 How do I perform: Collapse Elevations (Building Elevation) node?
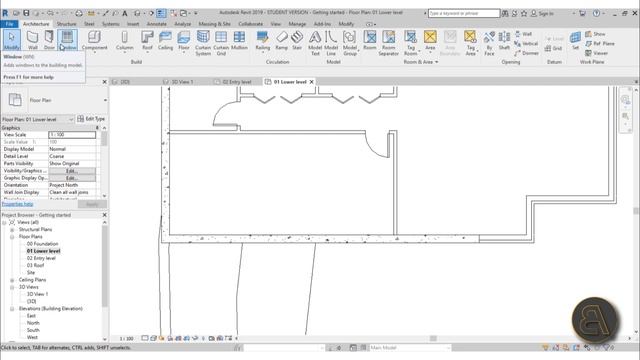click(x=12, y=309)
